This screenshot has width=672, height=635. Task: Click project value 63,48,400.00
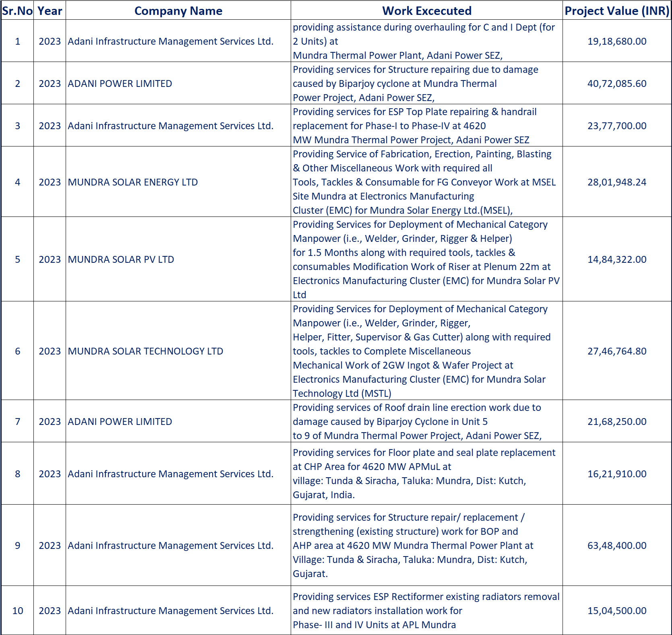[617, 545]
